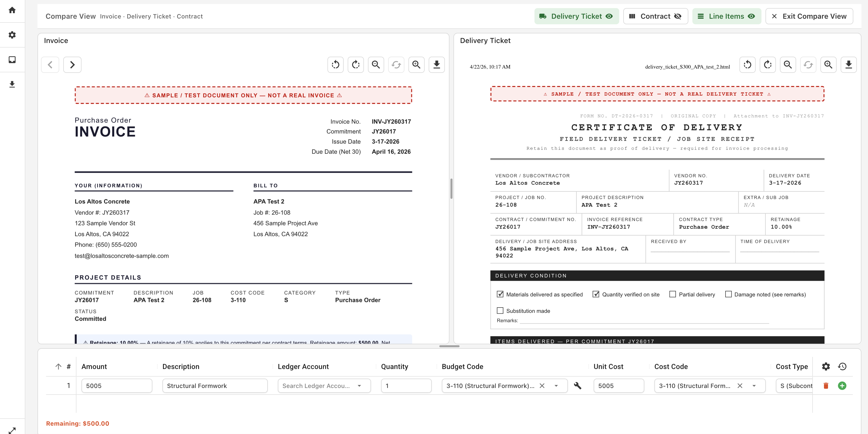Zoom out the delivery ticket viewer
The height and width of the screenshot is (434, 868).
pos(788,65)
